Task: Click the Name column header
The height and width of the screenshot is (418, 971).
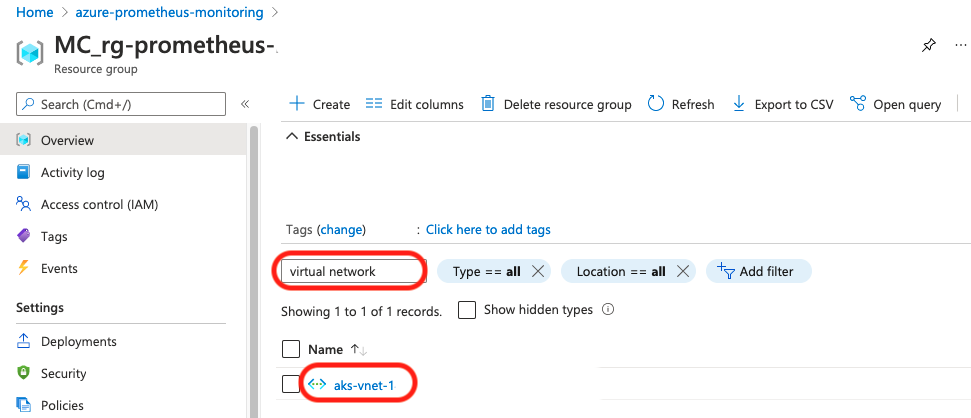Action: [x=326, y=349]
